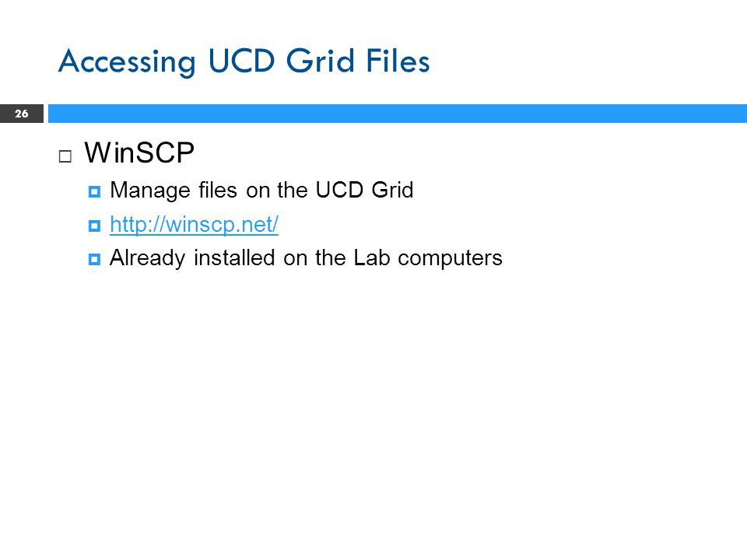Click the word installed in last sub-bullet
The width and height of the screenshot is (747, 560).
[234, 257]
